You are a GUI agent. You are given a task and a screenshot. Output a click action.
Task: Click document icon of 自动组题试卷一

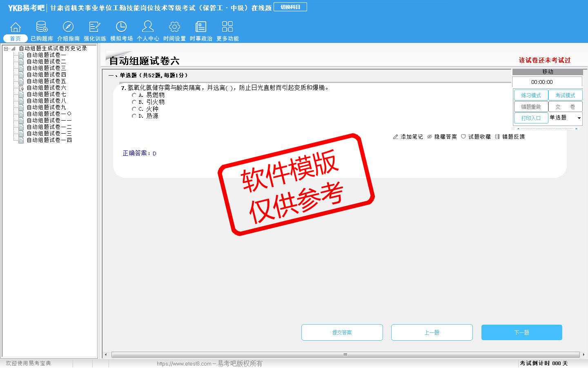[21, 55]
